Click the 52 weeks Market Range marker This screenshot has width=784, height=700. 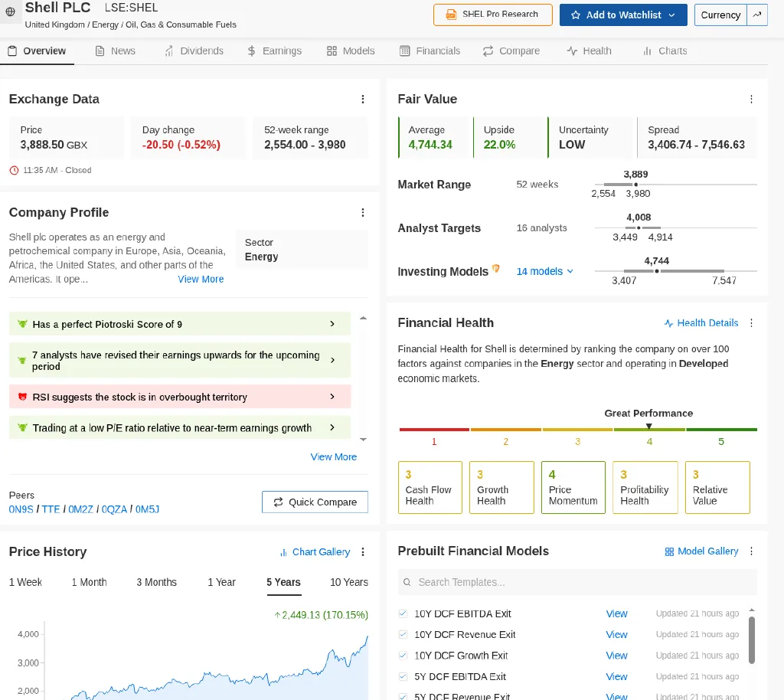(635, 185)
